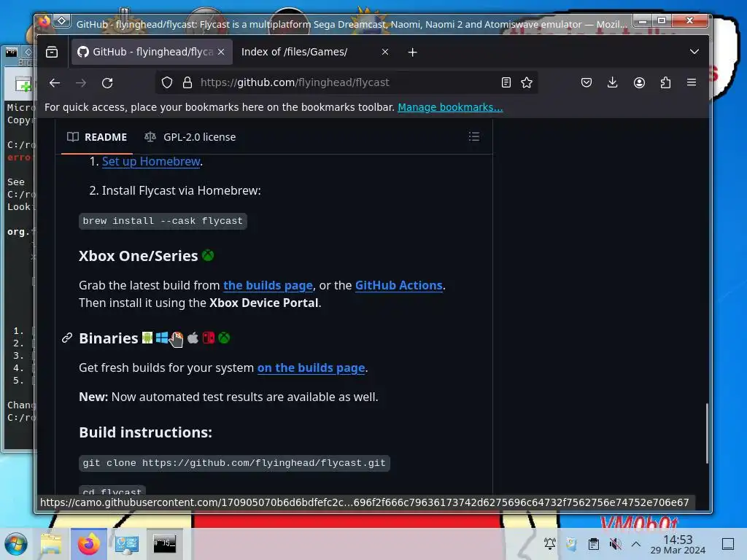Click the brew install --cask flycast code
The image size is (747, 560).
(163, 221)
